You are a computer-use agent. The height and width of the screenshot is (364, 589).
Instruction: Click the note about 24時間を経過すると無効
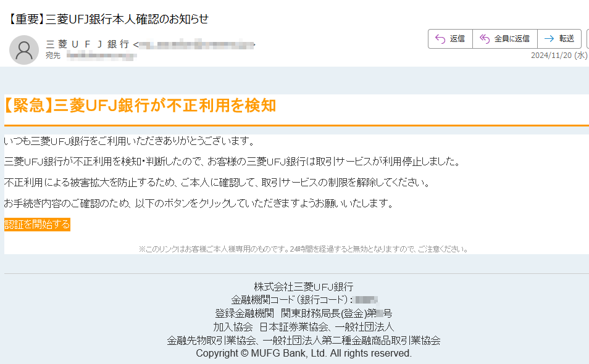[x=304, y=249]
